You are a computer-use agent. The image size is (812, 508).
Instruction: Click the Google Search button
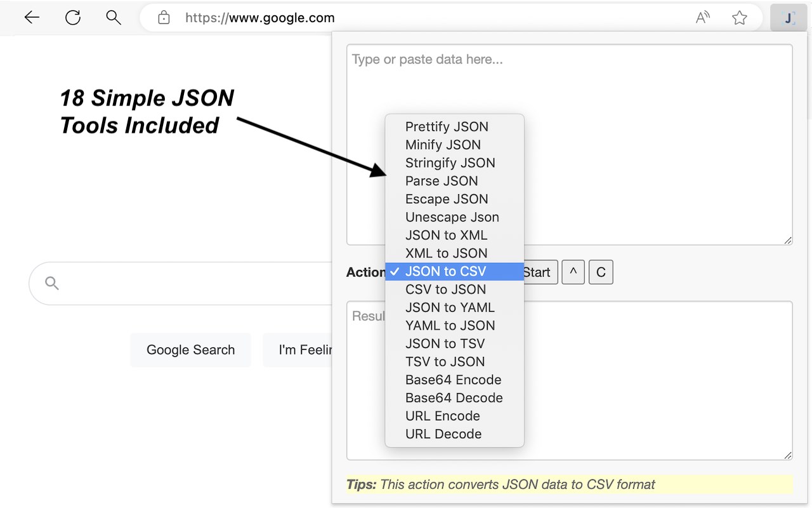(x=190, y=350)
